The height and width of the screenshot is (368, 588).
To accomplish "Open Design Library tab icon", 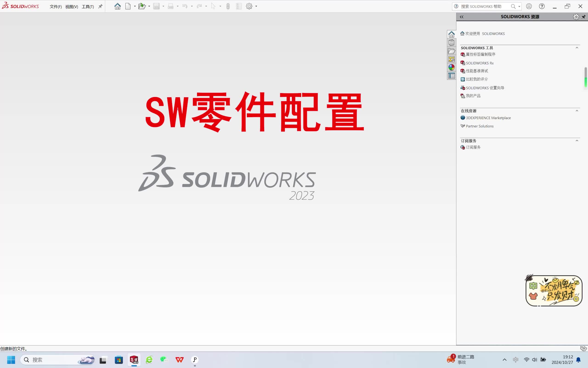I will point(451,43).
